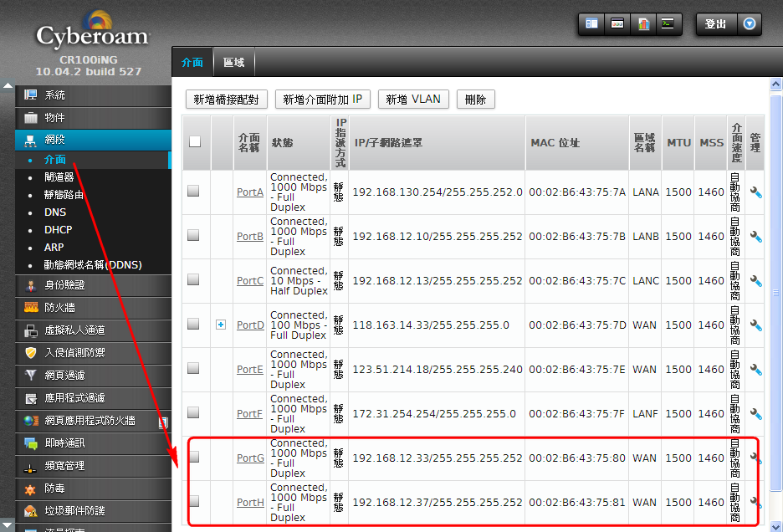Screen dimensions: 783x532
Task: Click the 新增介面附加 IP button
Action: (323, 100)
